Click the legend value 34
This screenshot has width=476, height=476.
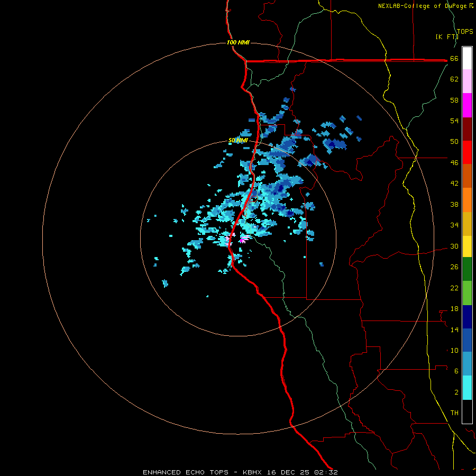click(454, 225)
